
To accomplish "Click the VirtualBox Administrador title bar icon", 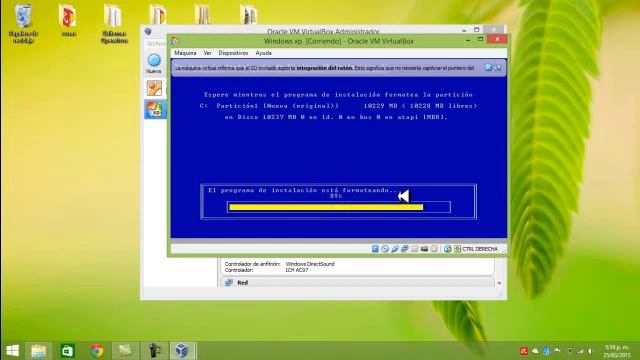I will 148,31.
